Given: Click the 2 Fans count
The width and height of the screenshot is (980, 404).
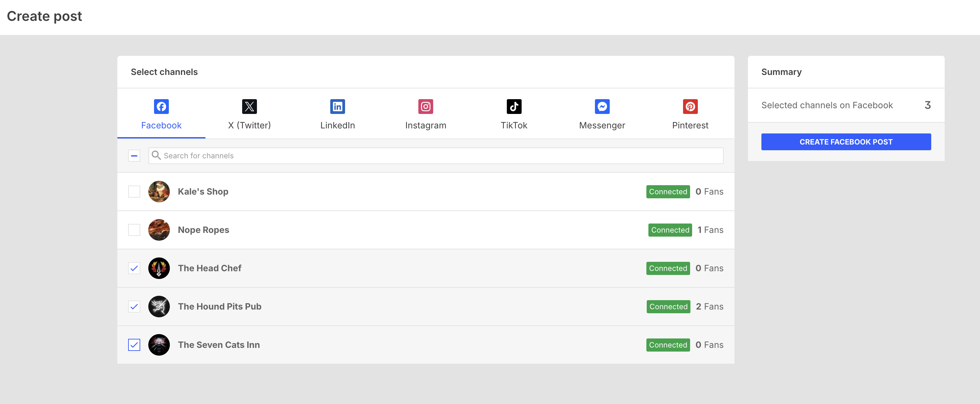Looking at the screenshot, I should [x=710, y=306].
